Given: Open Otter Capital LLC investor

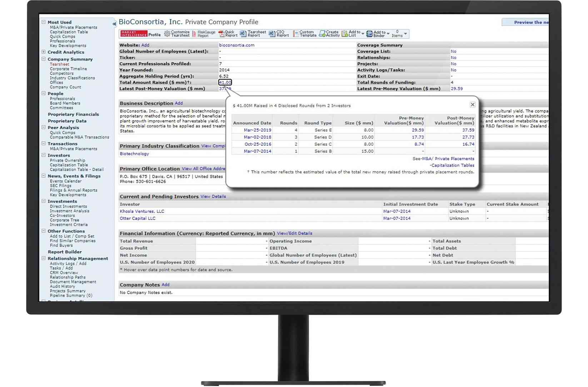Looking at the screenshot, I should coord(138,218).
